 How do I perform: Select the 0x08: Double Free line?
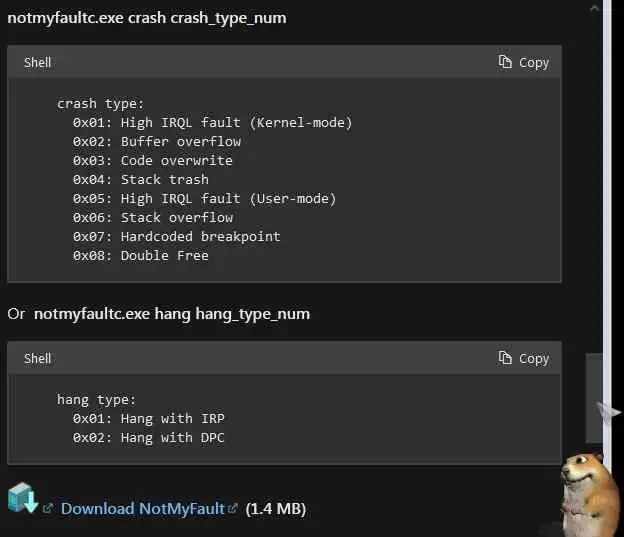click(x=140, y=256)
